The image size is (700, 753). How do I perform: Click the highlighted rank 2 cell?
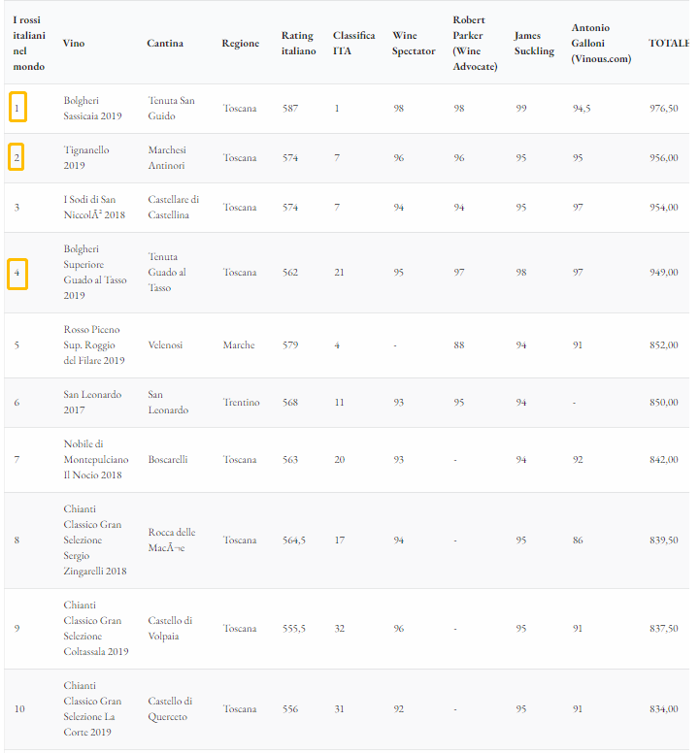[x=17, y=157]
